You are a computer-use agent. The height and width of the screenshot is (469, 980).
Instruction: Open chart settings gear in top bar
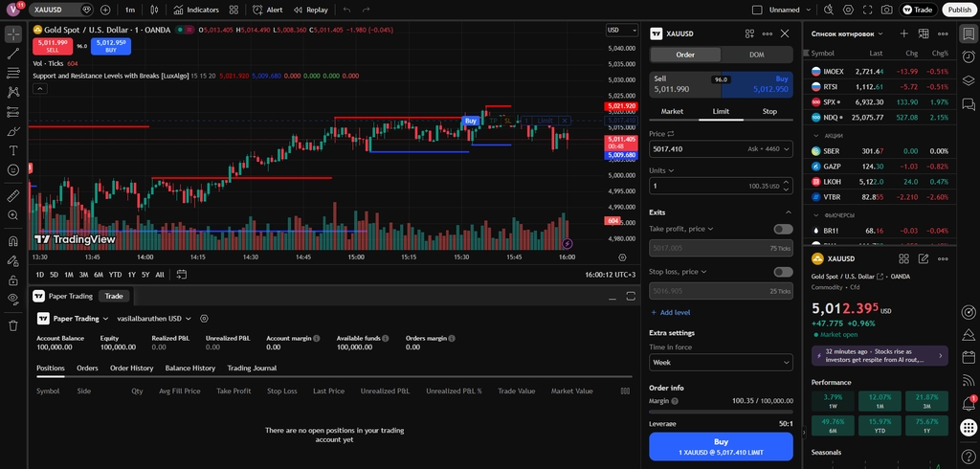pos(848,10)
